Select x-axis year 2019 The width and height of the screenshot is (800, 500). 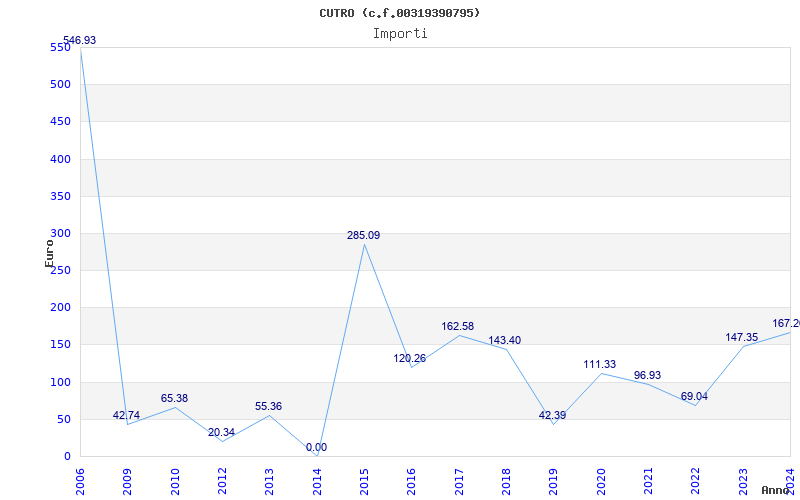(x=554, y=482)
